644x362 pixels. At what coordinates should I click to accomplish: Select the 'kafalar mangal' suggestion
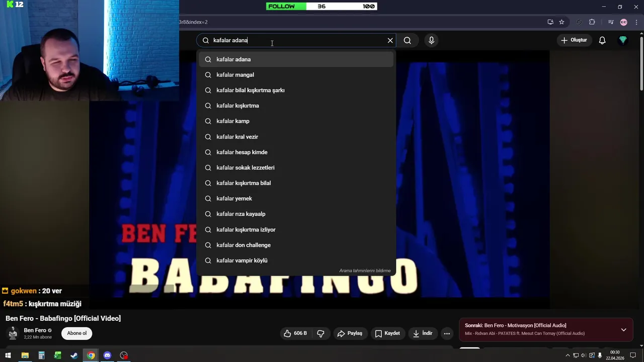296,75
